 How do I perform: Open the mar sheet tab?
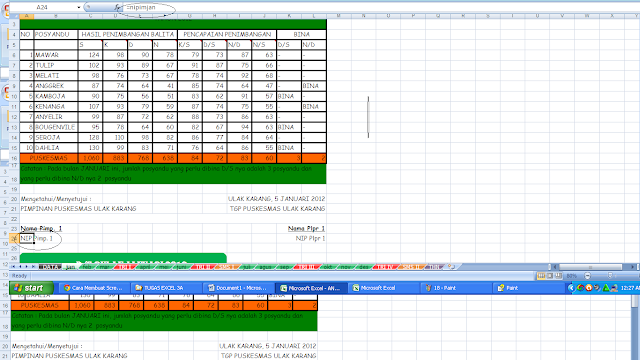104,267
